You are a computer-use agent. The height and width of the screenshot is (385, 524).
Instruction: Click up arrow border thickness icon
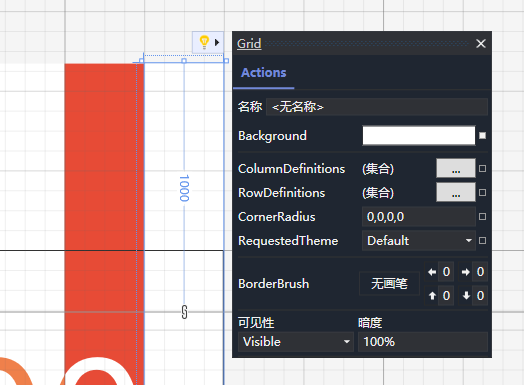click(x=432, y=296)
